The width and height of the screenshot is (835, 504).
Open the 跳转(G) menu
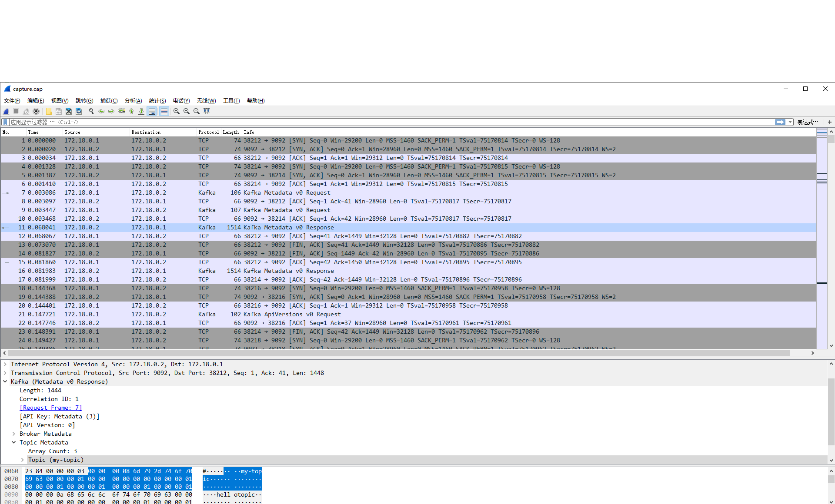[84, 101]
